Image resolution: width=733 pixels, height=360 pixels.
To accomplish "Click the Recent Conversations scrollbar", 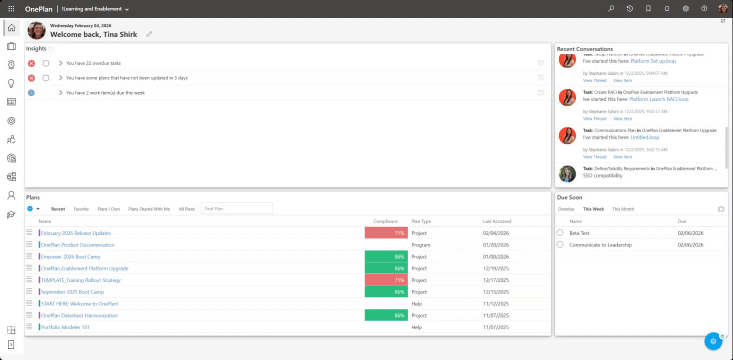I will pyautogui.click(x=726, y=147).
